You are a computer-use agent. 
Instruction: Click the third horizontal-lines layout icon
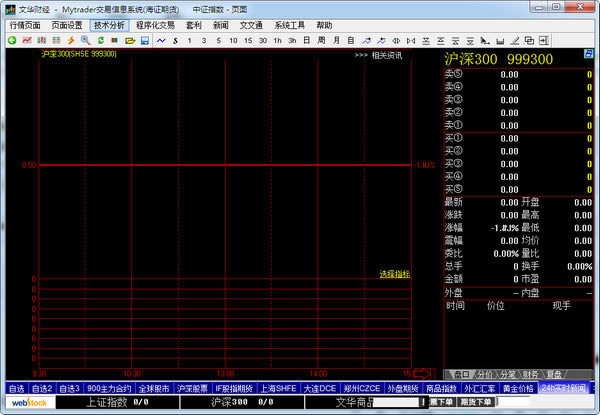click(455, 40)
